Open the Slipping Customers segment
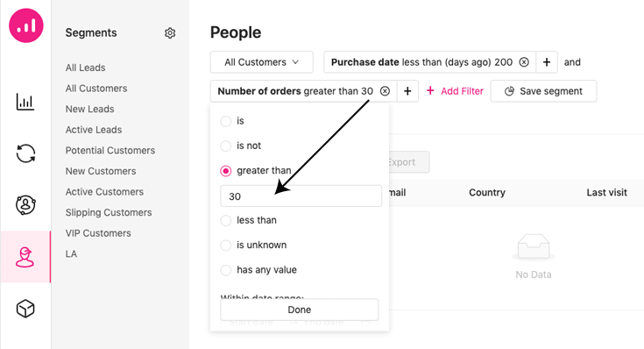This screenshot has width=644, height=349. click(109, 212)
